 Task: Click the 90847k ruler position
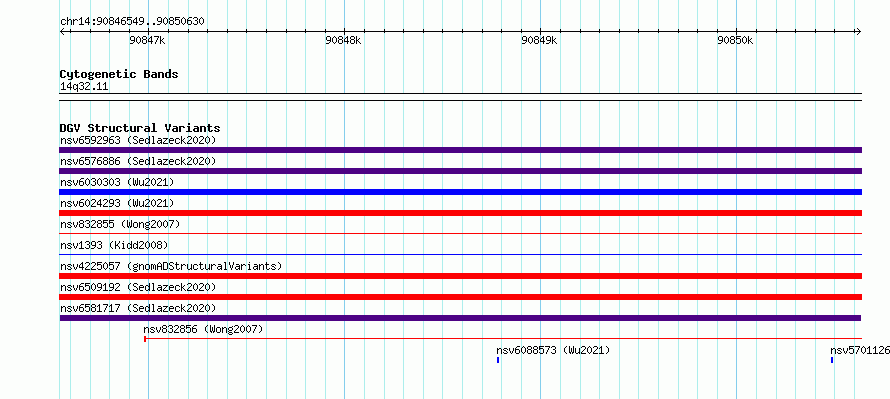[x=147, y=40]
